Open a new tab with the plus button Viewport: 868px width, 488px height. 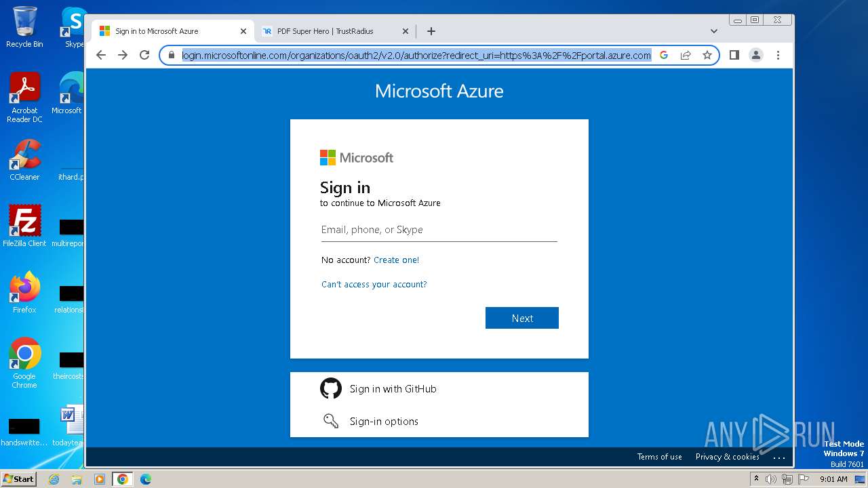431,30
